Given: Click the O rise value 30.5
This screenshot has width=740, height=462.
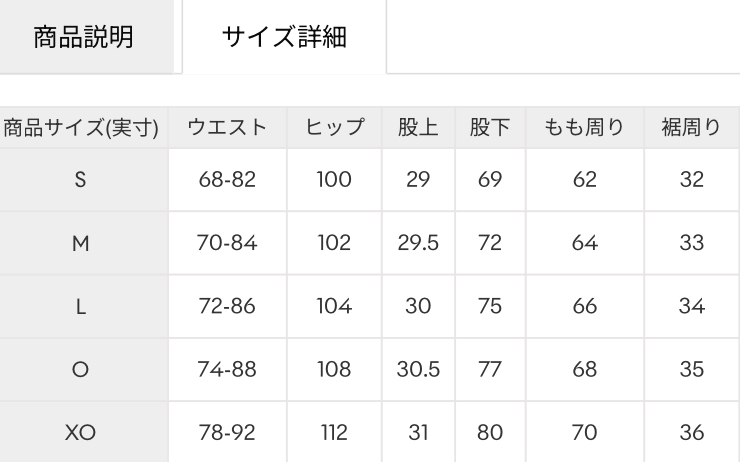Looking at the screenshot, I should point(419,369).
